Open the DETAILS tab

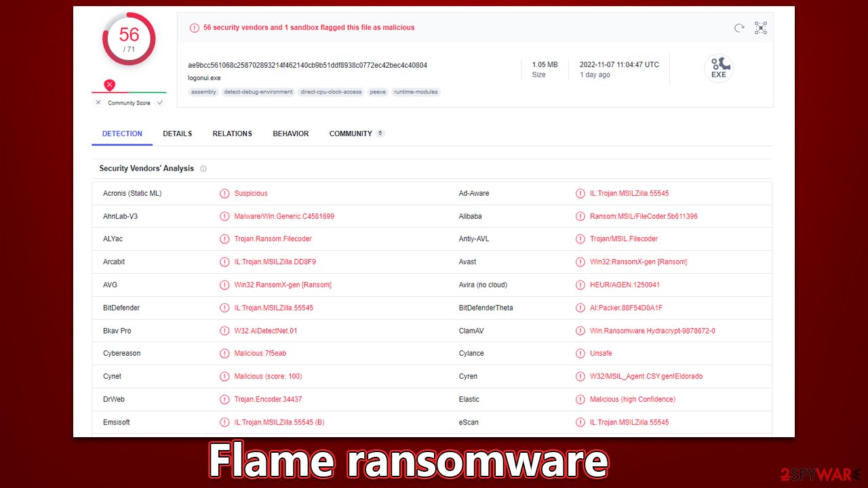(x=177, y=134)
